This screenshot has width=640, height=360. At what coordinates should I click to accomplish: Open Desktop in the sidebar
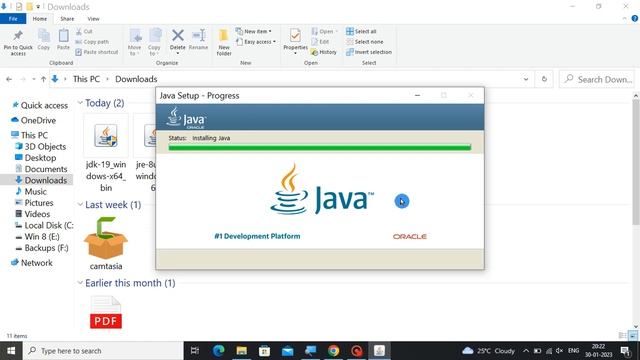(36, 158)
